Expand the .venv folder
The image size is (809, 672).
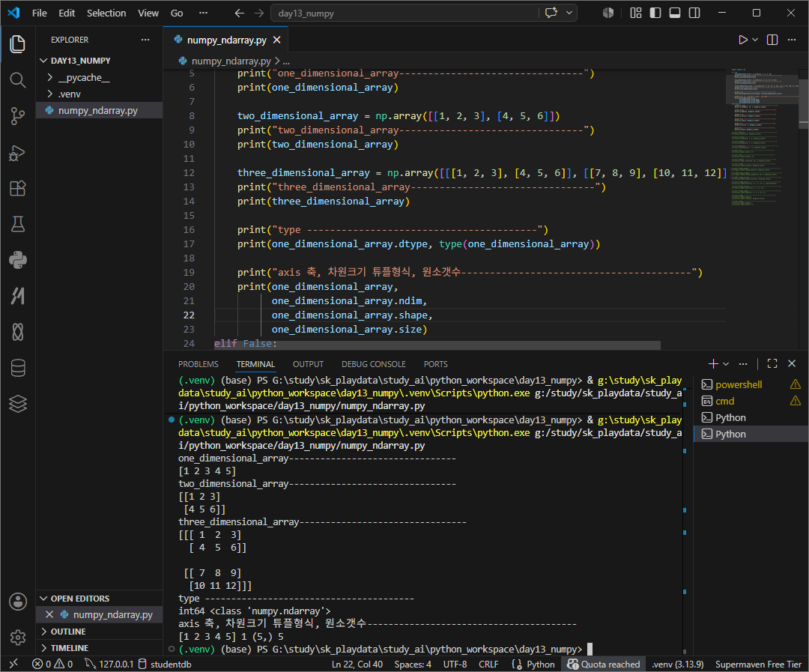[x=99, y=94]
